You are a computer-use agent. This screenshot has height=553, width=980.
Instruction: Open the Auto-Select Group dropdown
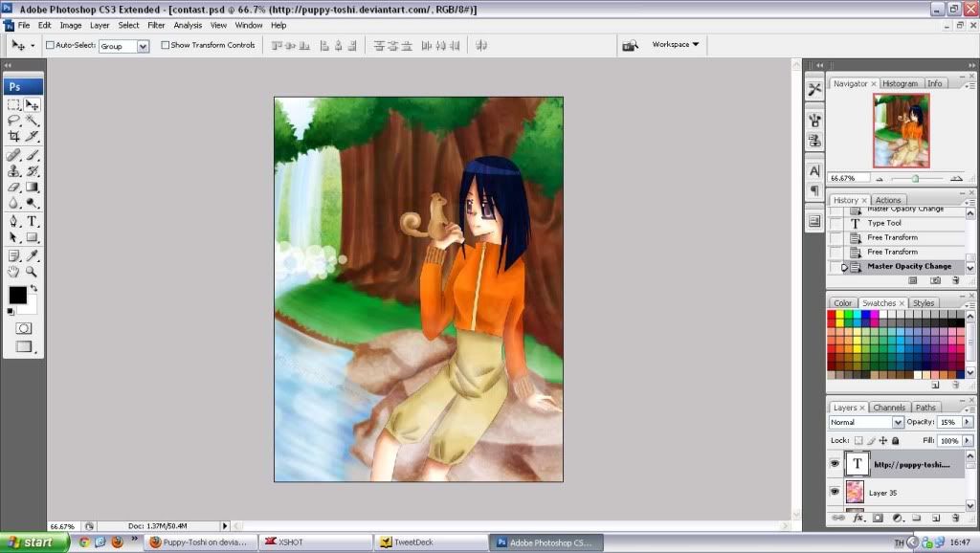click(x=144, y=46)
